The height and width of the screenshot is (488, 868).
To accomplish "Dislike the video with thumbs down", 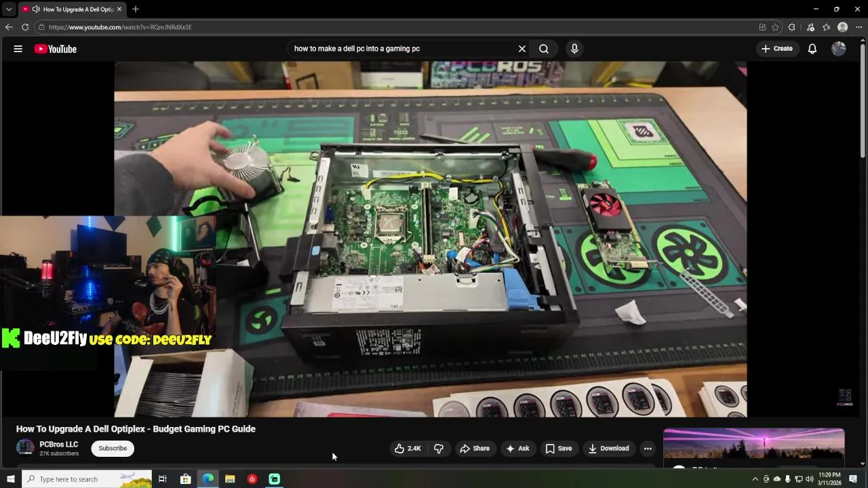I will pyautogui.click(x=439, y=449).
